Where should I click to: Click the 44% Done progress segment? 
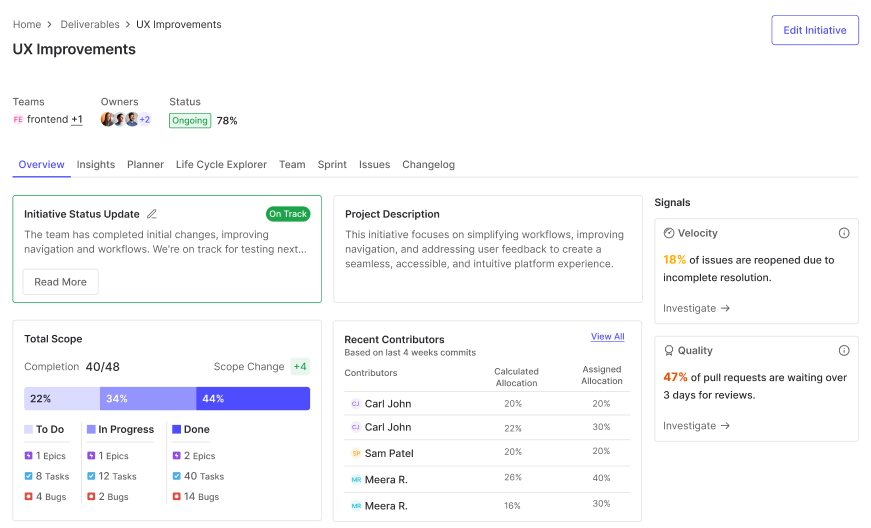pyautogui.click(x=253, y=399)
